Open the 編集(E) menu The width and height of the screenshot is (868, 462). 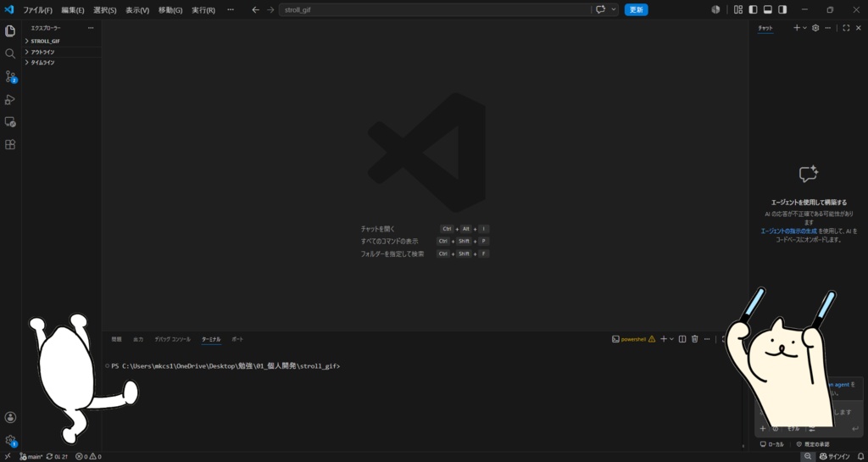(x=73, y=10)
